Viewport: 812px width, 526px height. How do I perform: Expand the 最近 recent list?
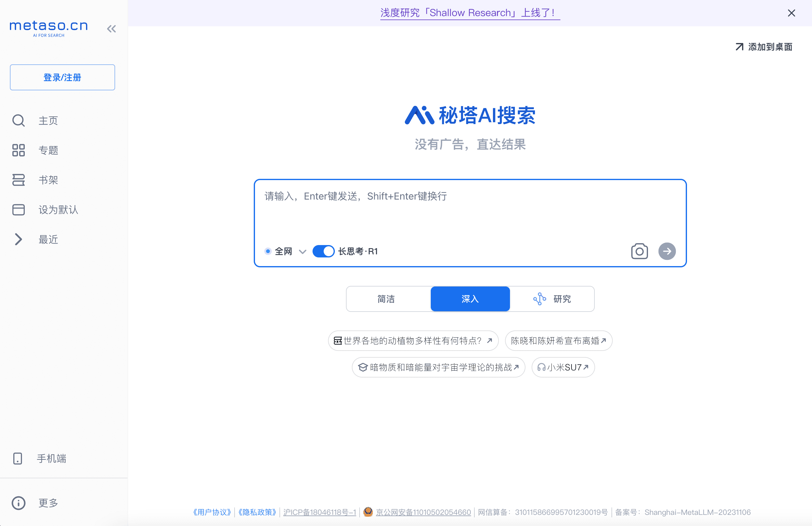coord(19,239)
